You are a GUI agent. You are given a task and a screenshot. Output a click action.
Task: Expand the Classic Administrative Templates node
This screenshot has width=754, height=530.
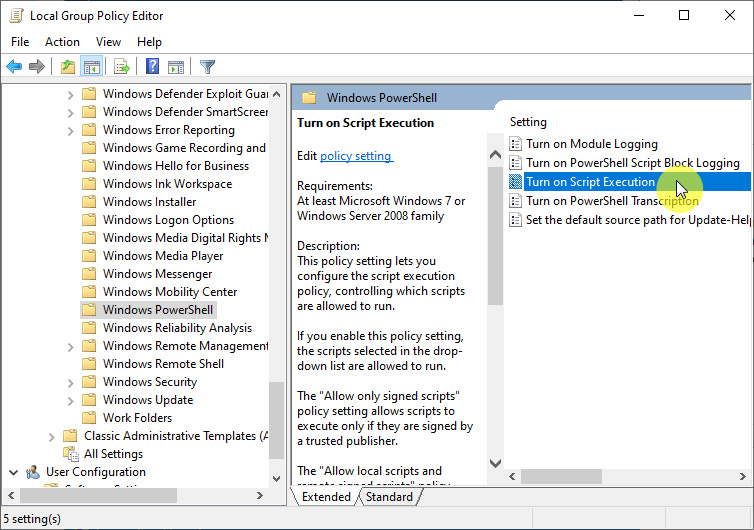coord(51,436)
